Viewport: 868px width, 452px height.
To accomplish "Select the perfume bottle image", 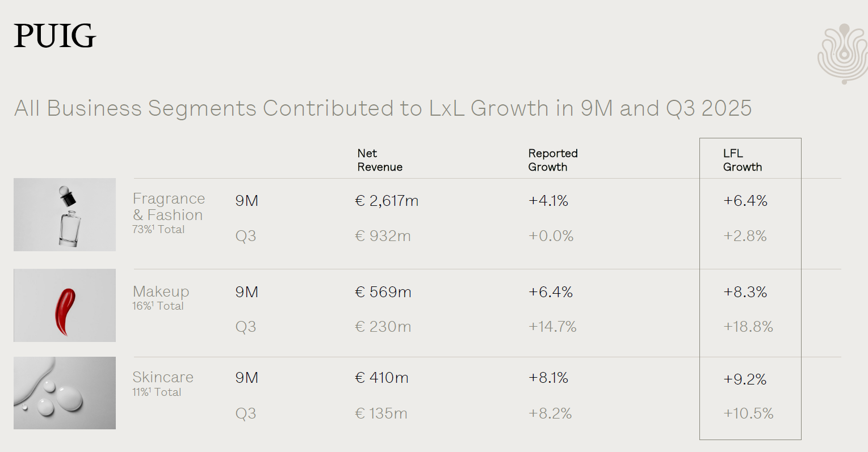I will 65,215.
